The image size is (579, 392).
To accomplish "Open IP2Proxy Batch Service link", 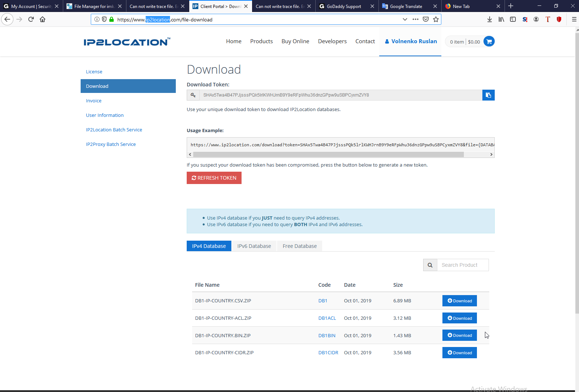I will coord(111,144).
